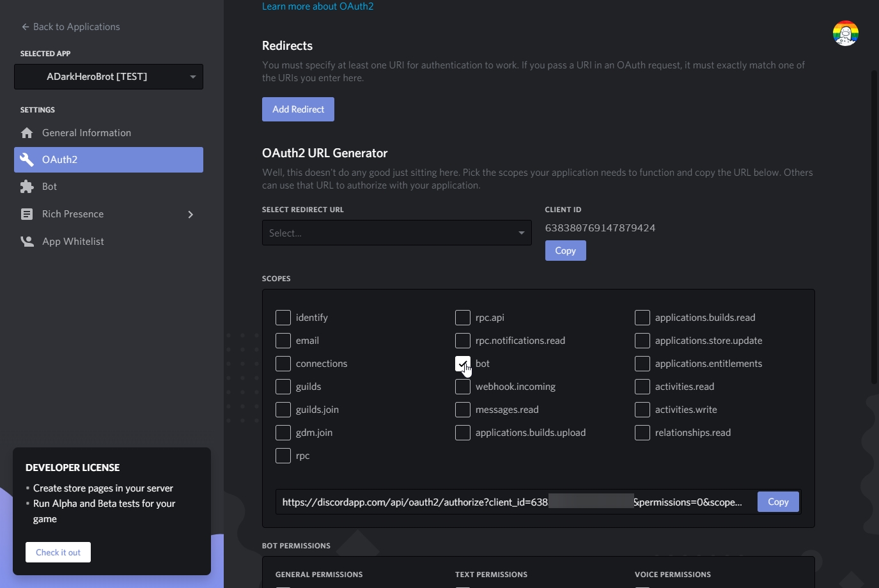The image size is (879, 588).
Task: Open Learn more about OAuth2 link
Action: [x=318, y=6]
